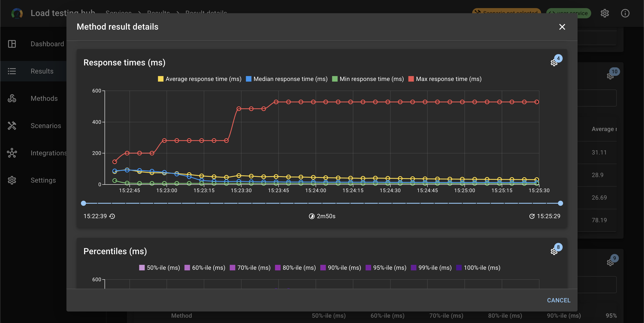This screenshot has height=323, width=644.
Task: Open the top bar info icon
Action: tap(625, 13)
